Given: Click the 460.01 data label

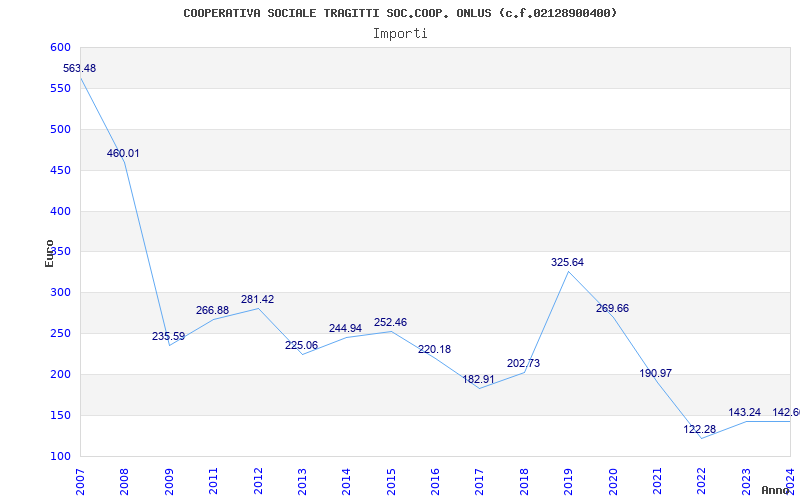Looking at the screenshot, I should pyautogui.click(x=123, y=154).
